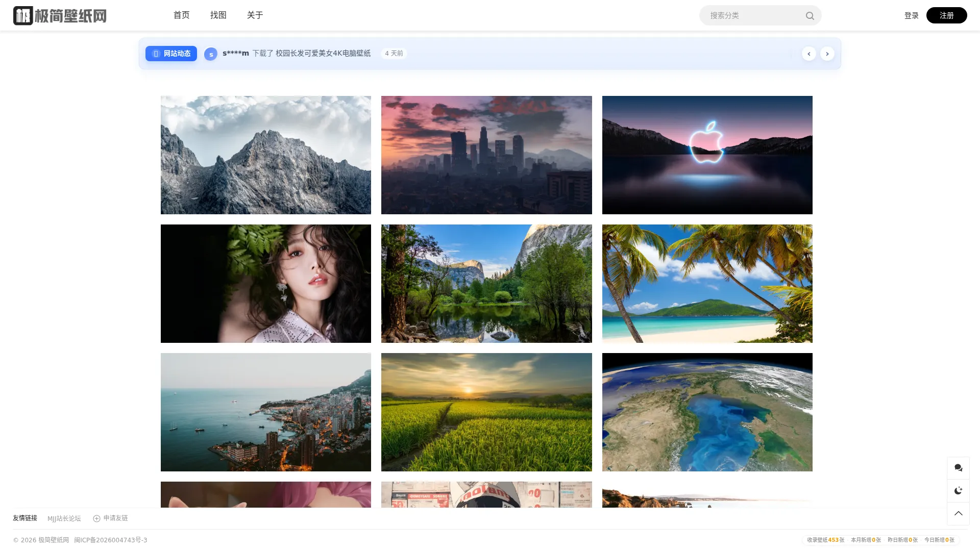Click the 申请友链 link text
This screenshot has height=551, width=980.
pos(115,518)
